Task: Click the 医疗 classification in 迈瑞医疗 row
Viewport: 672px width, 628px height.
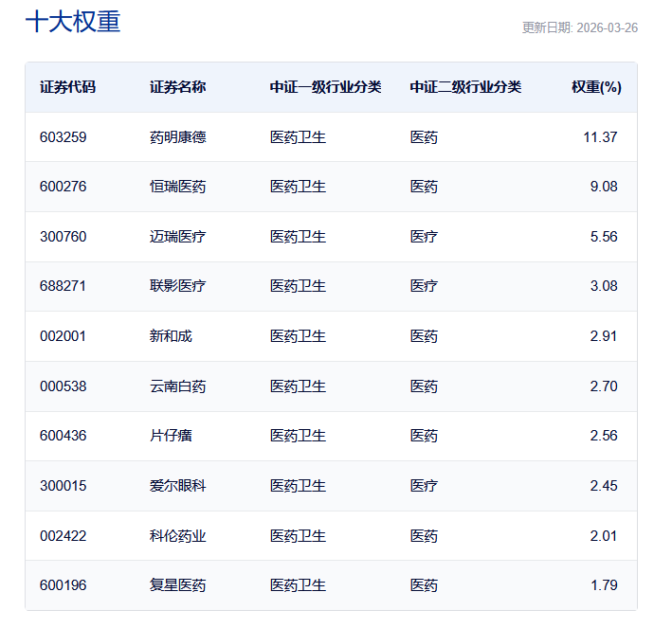Action: point(424,237)
